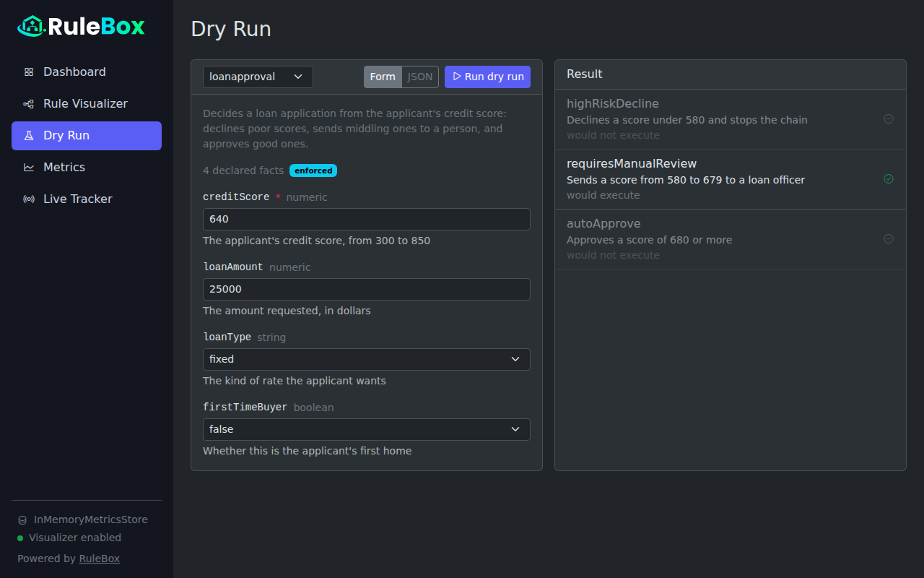
Task: Click the enforced badge
Action: pyautogui.click(x=313, y=171)
